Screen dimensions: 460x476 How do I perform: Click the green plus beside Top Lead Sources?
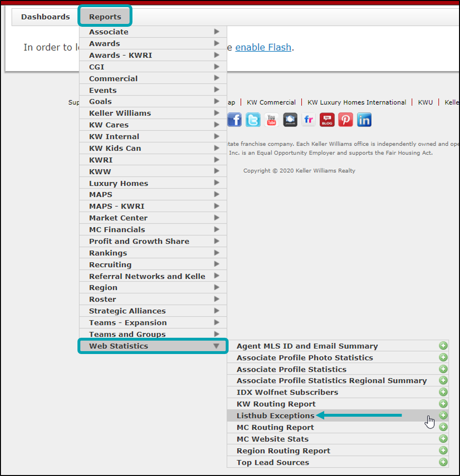click(443, 462)
